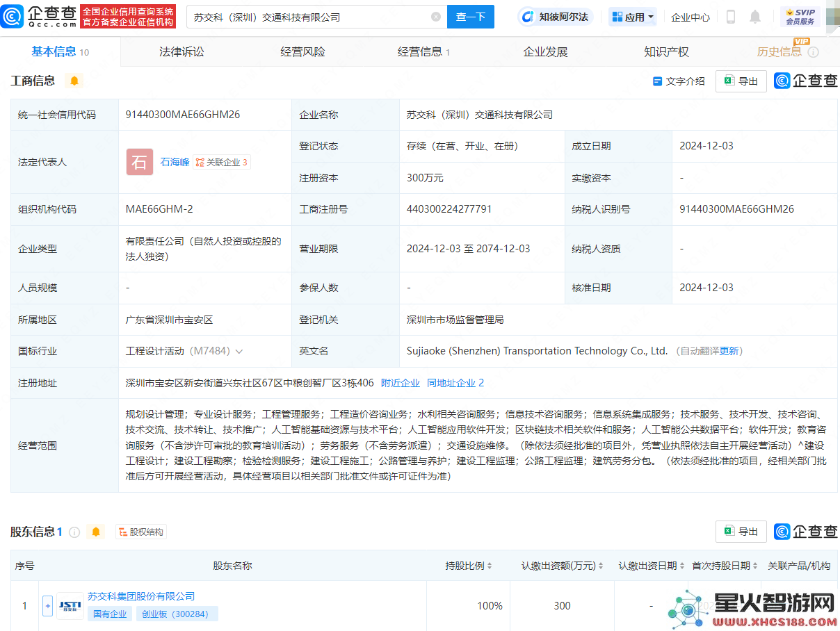Click 营业期限 2024-12-03 至 2074-12-03

pos(468,249)
